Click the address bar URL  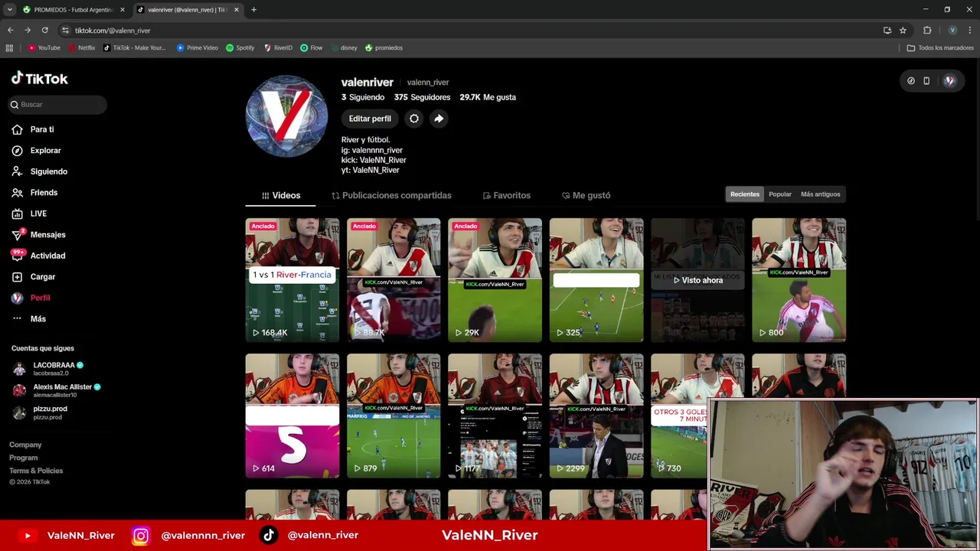tap(113, 31)
